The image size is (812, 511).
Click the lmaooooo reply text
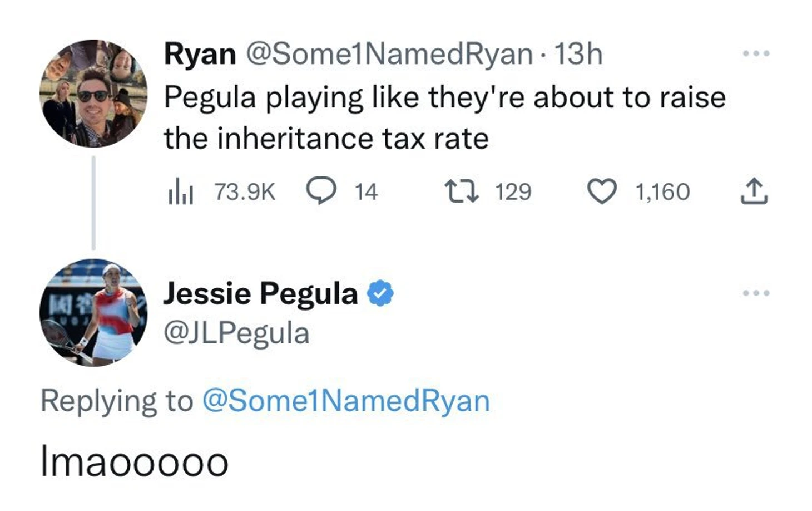tap(134, 462)
